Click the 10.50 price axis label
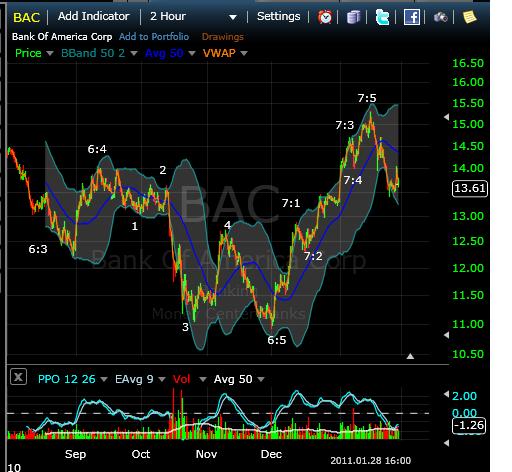Viewport: 512px width, 472px height. [468, 354]
